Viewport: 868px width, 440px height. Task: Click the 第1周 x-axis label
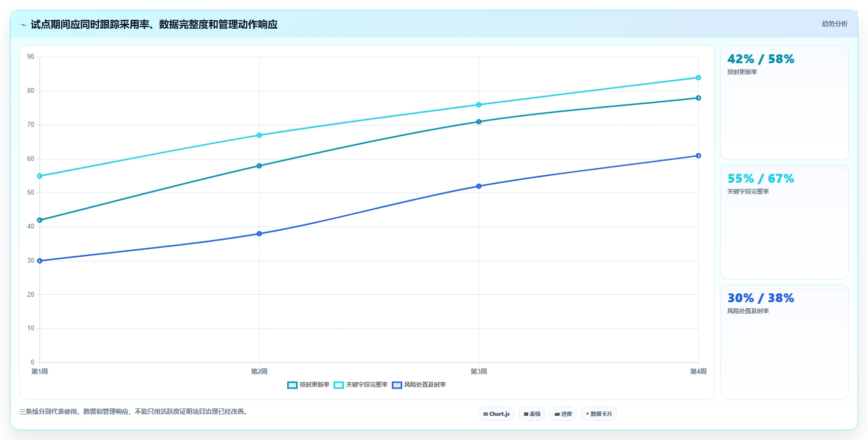coord(39,371)
